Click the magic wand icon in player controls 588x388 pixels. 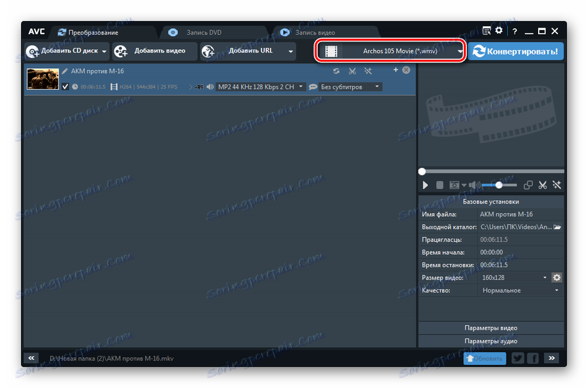click(556, 185)
